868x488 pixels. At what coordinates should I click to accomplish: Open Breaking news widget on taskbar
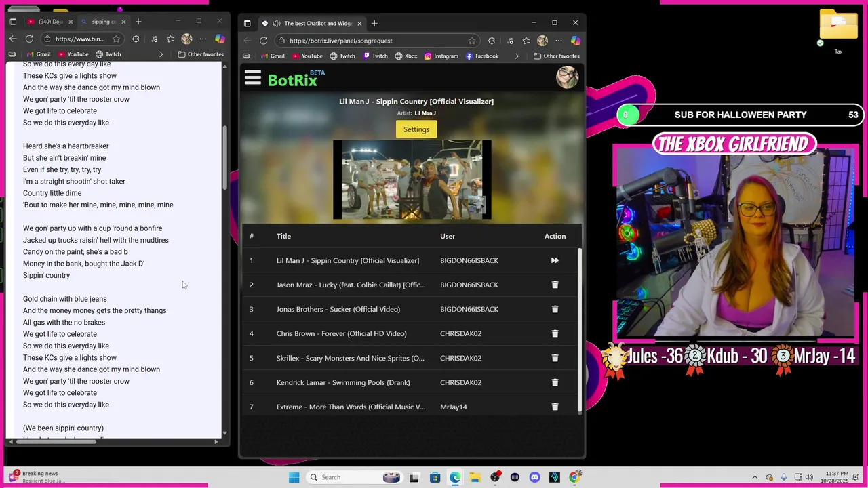coord(37,477)
